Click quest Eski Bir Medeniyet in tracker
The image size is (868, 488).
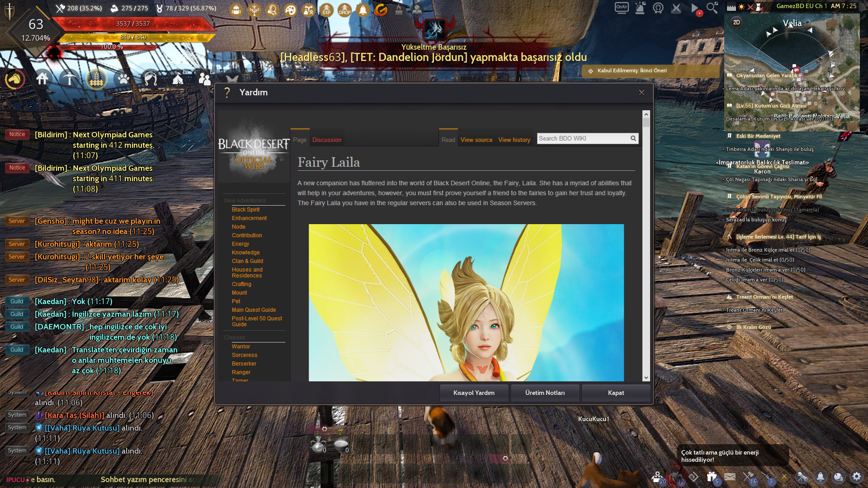(x=758, y=136)
